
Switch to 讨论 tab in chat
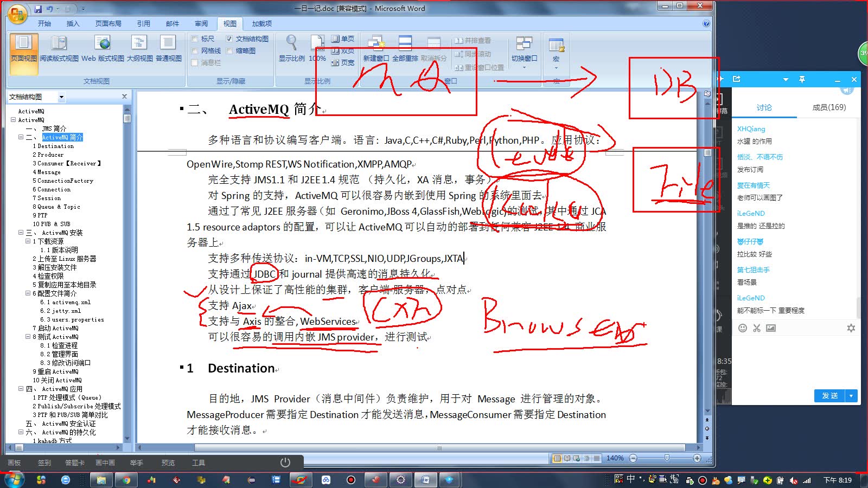[x=764, y=107]
